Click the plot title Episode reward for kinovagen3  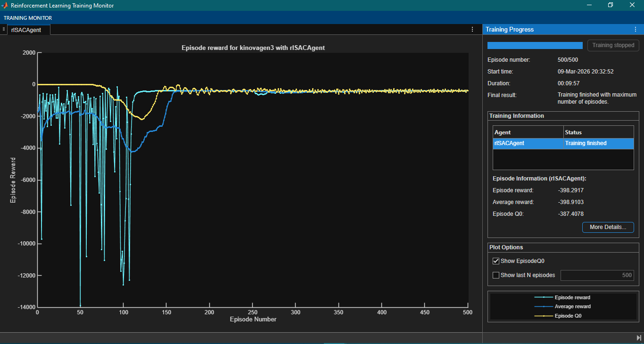point(253,48)
